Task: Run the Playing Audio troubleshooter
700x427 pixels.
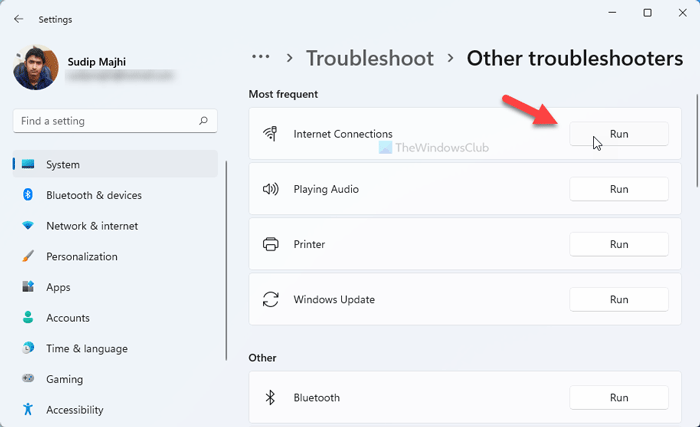Action: coord(618,189)
